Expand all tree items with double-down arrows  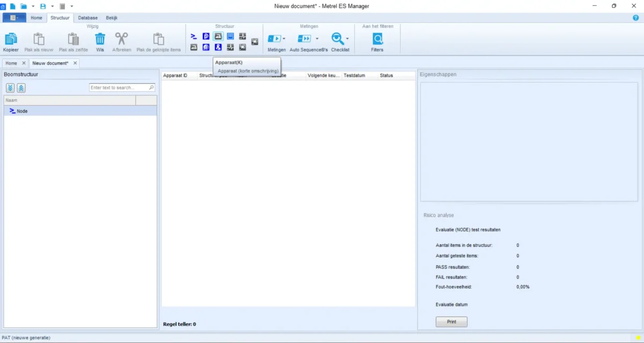[10, 88]
